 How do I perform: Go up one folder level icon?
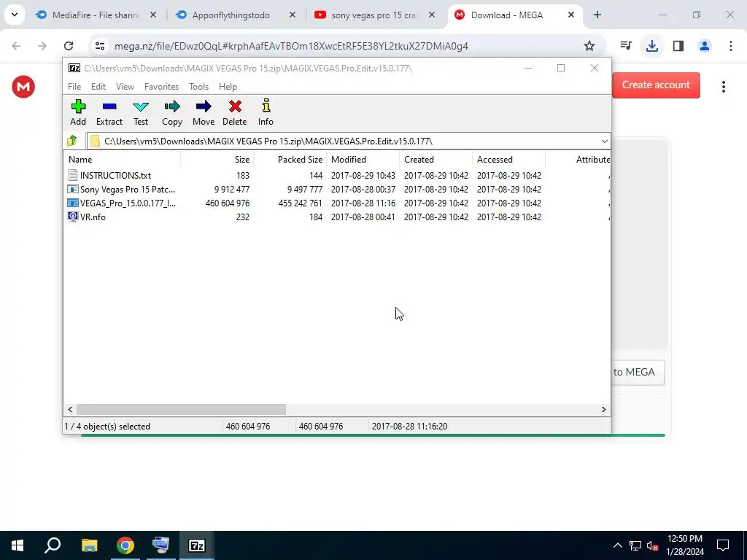(72, 141)
